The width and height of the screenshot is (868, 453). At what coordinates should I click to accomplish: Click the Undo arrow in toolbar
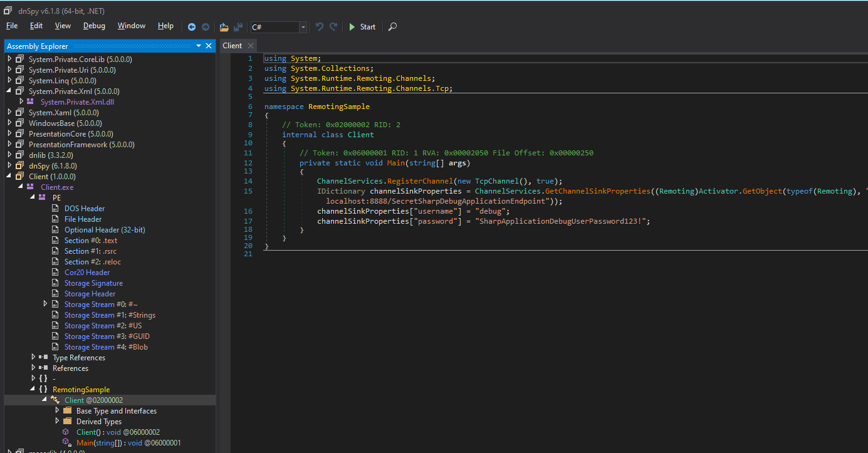tap(320, 27)
